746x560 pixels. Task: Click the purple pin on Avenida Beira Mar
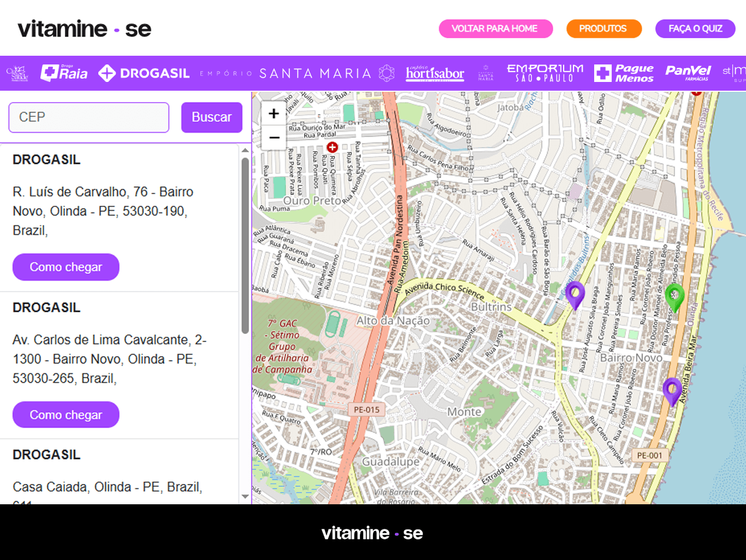672,392
